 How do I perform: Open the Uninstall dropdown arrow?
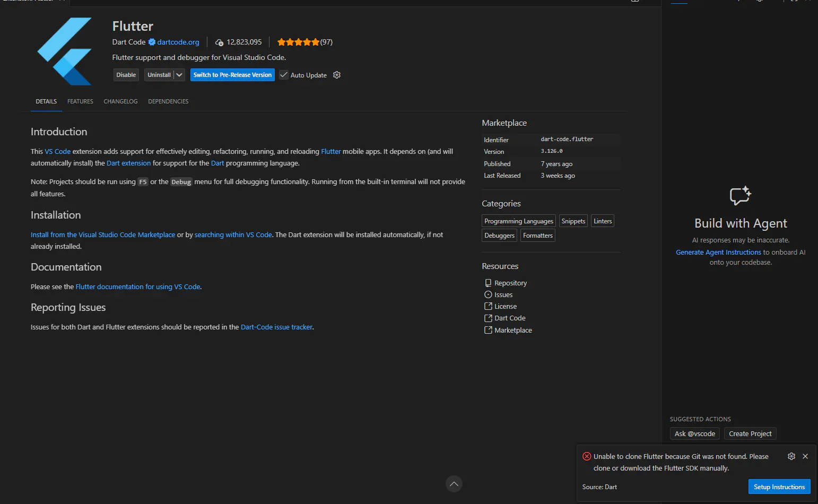(x=179, y=75)
